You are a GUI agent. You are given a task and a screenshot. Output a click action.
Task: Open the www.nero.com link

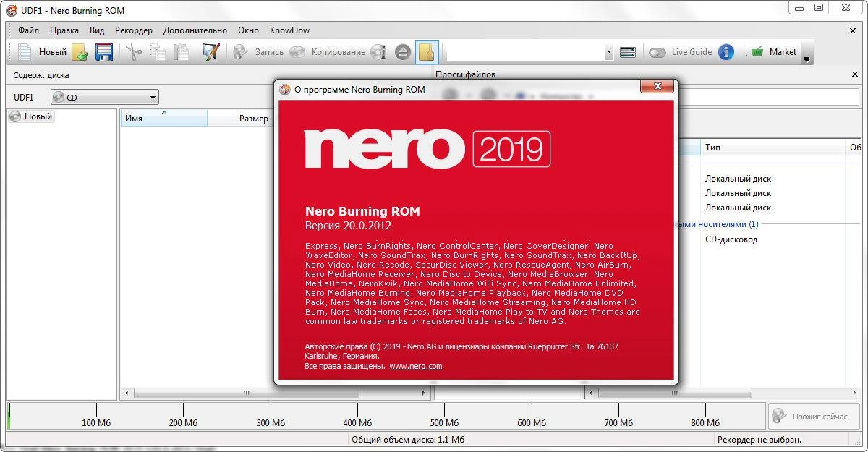point(416,366)
